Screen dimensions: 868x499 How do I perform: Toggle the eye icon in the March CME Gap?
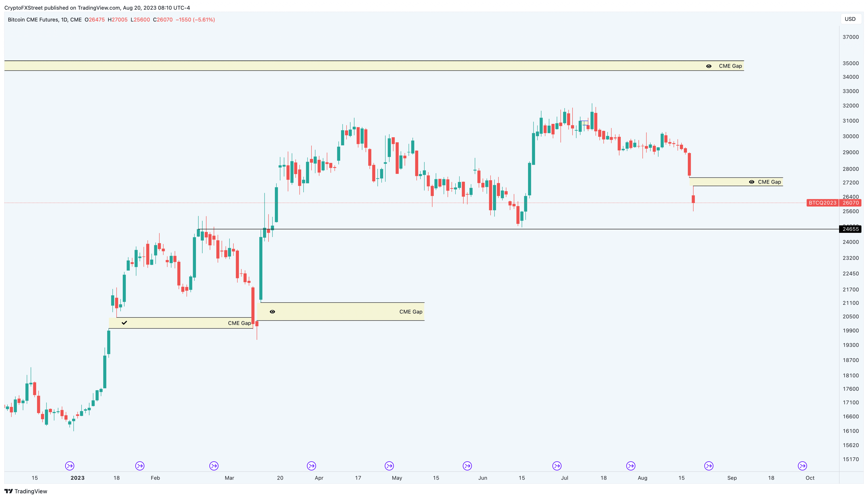tap(272, 312)
